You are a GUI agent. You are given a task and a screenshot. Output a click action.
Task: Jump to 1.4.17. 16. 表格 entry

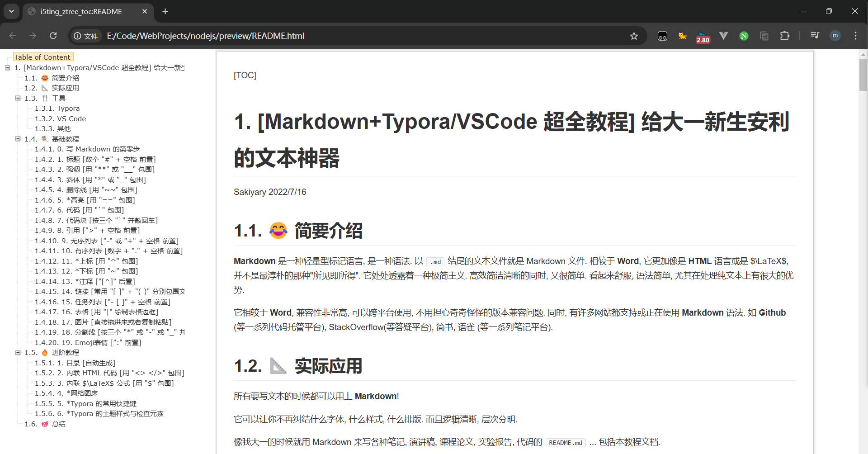click(96, 312)
